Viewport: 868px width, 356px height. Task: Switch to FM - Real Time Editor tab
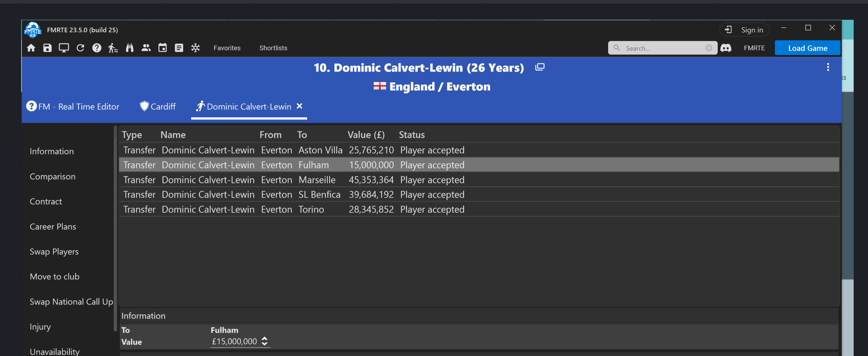[73, 106]
